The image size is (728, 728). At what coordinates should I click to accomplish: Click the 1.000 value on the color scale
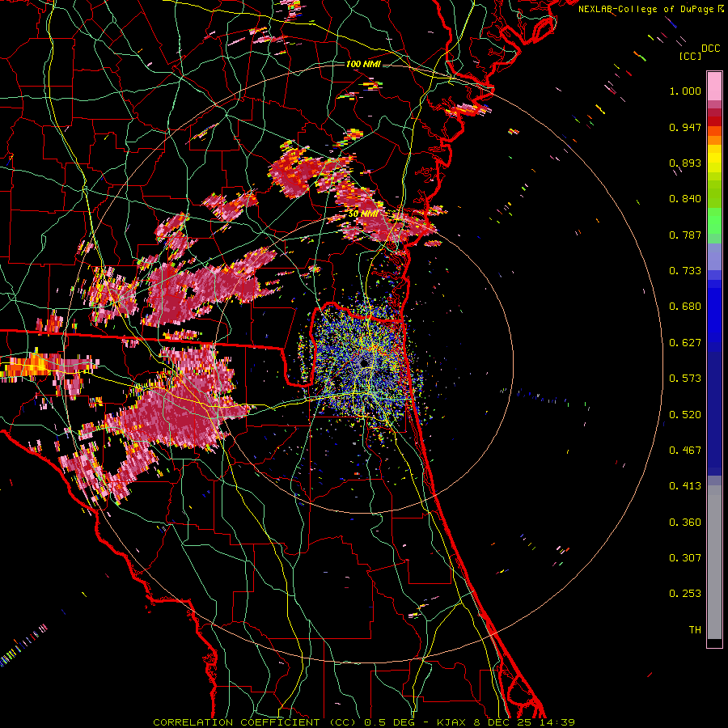685,91
